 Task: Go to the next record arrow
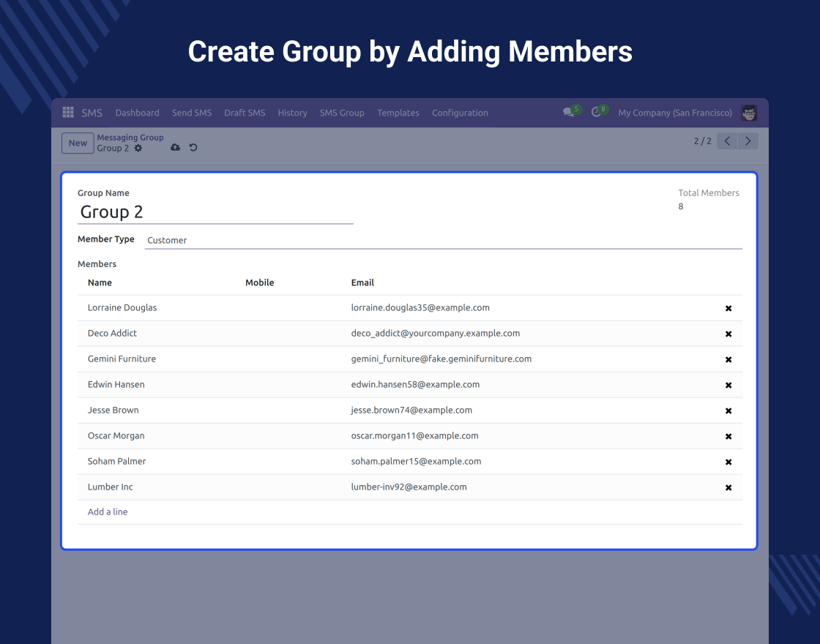coord(748,141)
